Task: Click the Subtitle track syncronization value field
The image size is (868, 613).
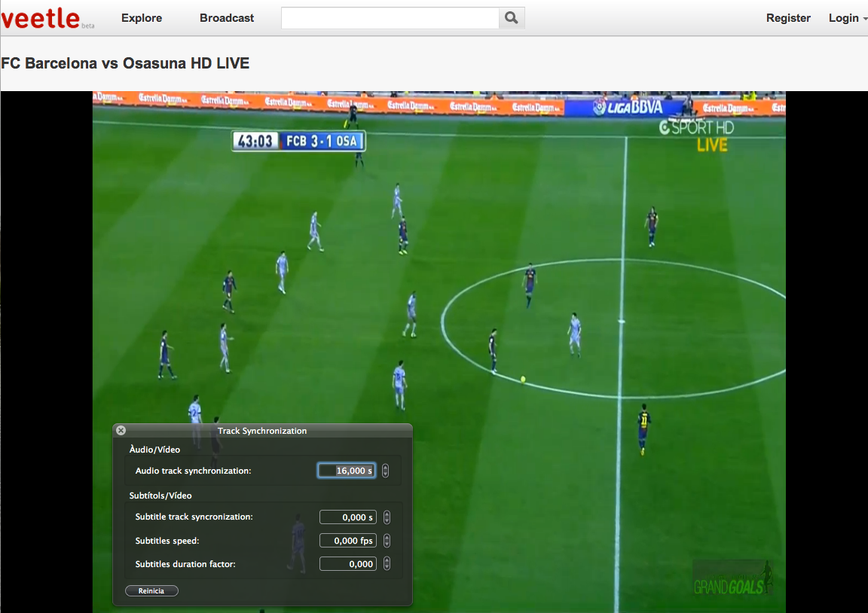Action: click(x=347, y=517)
